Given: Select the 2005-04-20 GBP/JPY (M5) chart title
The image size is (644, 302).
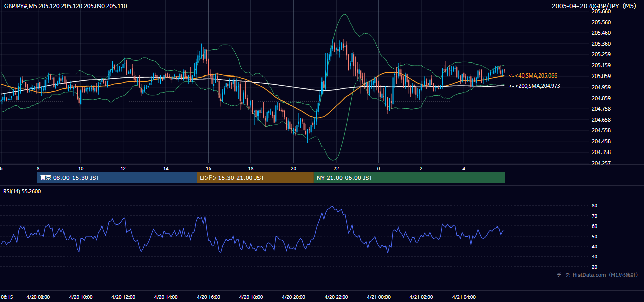Looking at the screenshot, I should (x=595, y=6).
